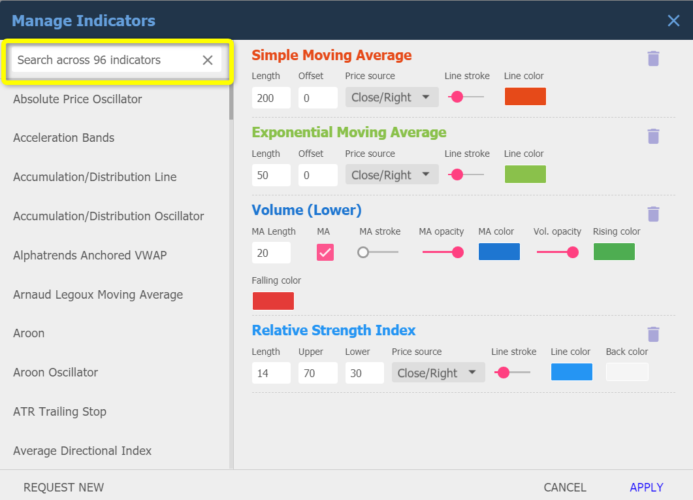Open Simple Moving Average price source dropdown
693x500 pixels.
(x=392, y=97)
